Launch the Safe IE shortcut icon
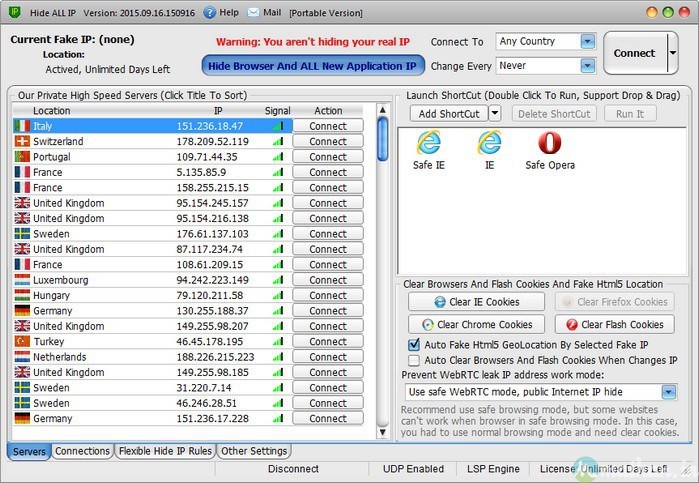This screenshot has height=483, width=699. point(429,142)
